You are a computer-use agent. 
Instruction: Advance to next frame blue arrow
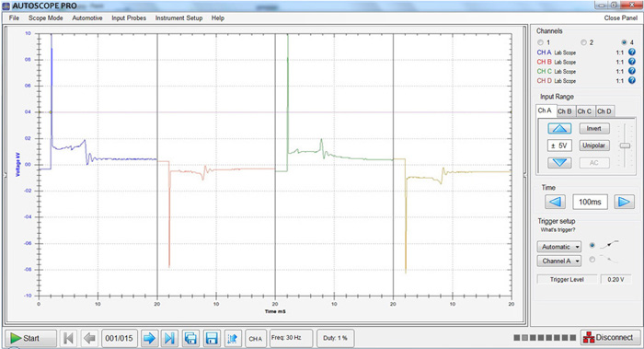(x=149, y=338)
